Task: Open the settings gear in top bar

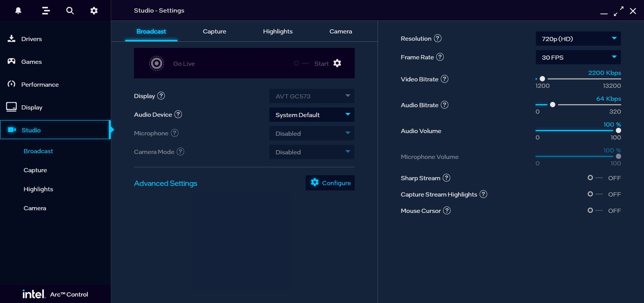Action: point(94,11)
